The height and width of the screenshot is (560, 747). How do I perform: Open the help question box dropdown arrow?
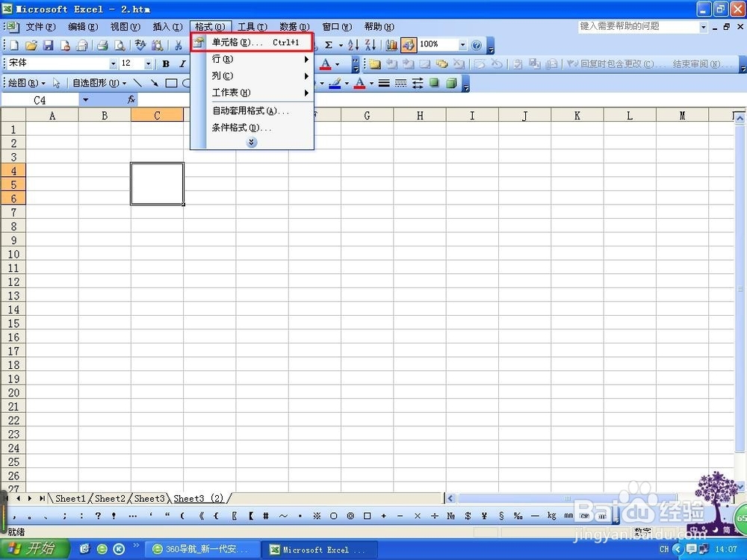[703, 27]
